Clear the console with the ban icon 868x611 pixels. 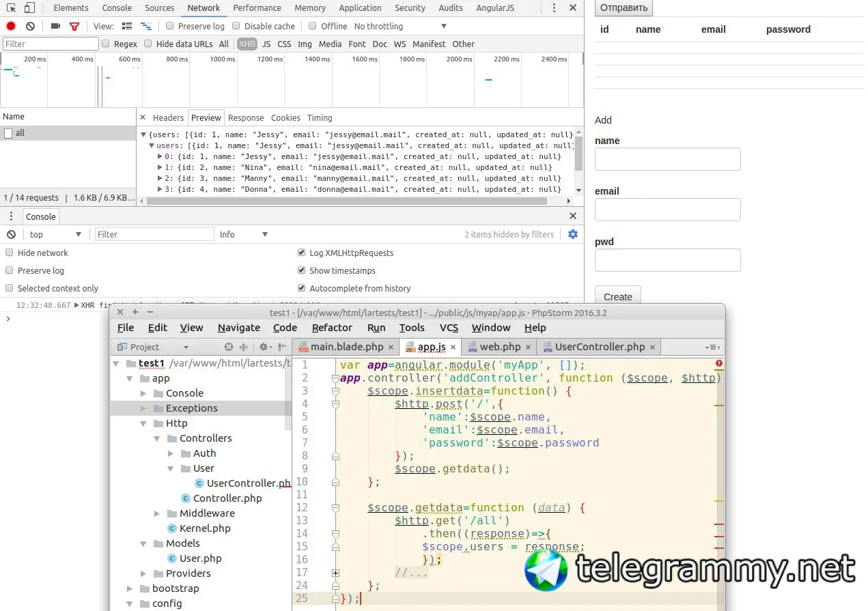point(11,234)
